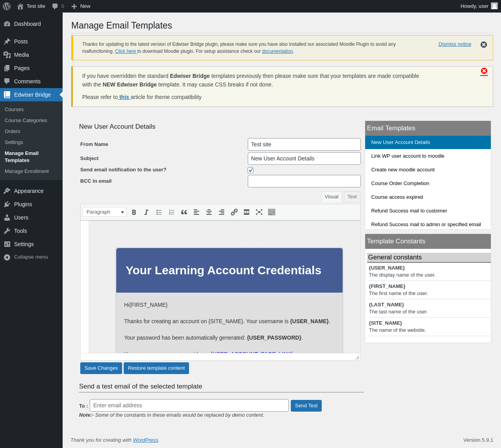Image resolution: width=501 pixels, height=448 pixels.
Task: Open the Paragraph format dropdown
Action: pos(105,212)
